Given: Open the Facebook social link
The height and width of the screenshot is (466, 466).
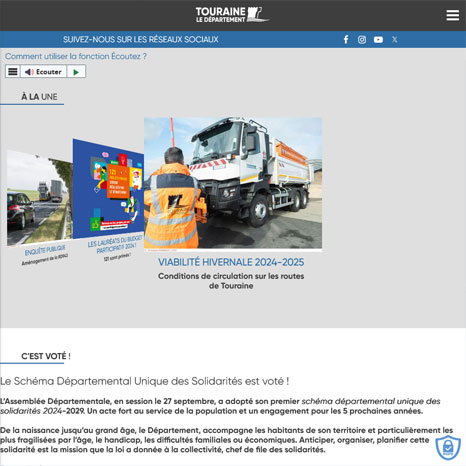Looking at the screenshot, I should coord(346,40).
